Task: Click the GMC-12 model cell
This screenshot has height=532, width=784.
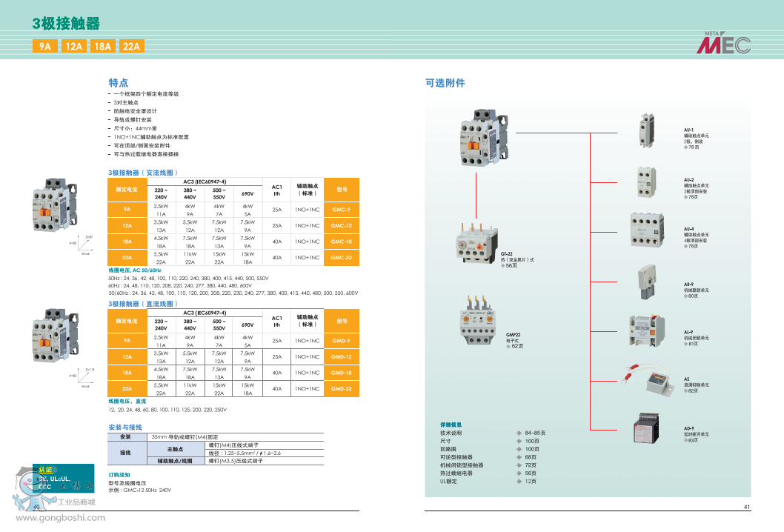Action: coord(341,226)
